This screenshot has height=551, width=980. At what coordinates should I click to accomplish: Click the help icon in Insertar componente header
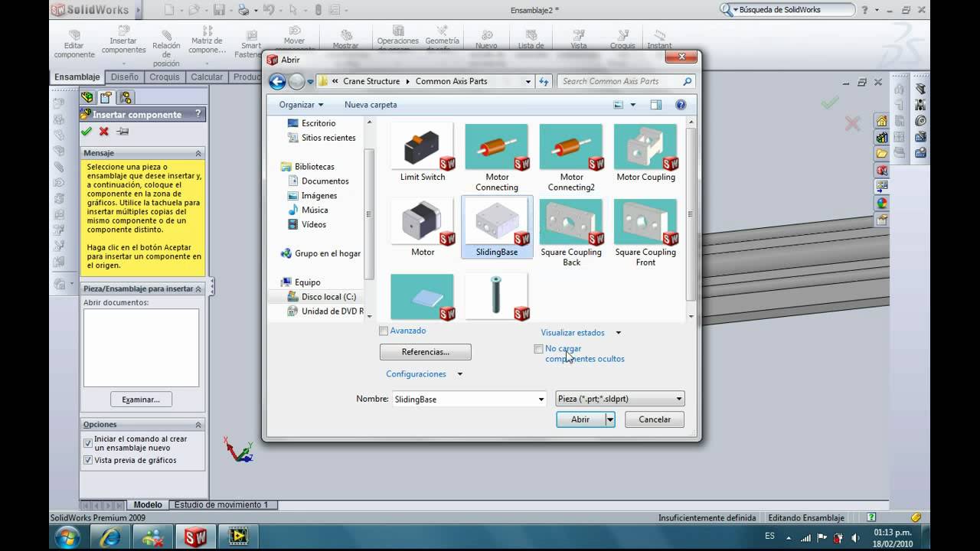198,114
